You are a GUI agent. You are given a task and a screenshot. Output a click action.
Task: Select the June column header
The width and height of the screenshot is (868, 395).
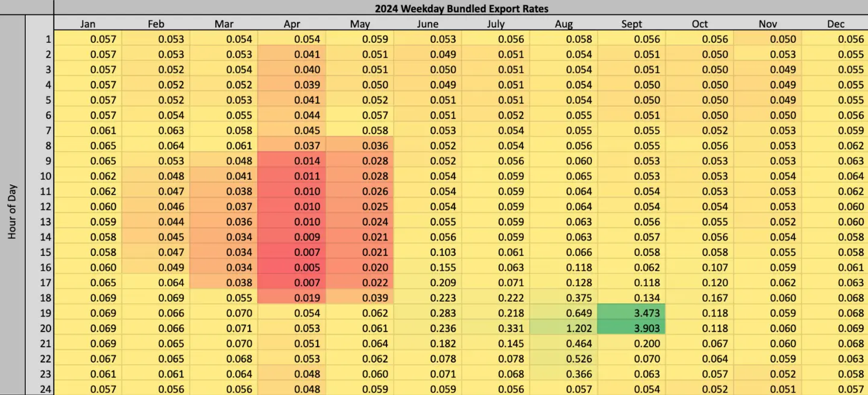click(428, 24)
